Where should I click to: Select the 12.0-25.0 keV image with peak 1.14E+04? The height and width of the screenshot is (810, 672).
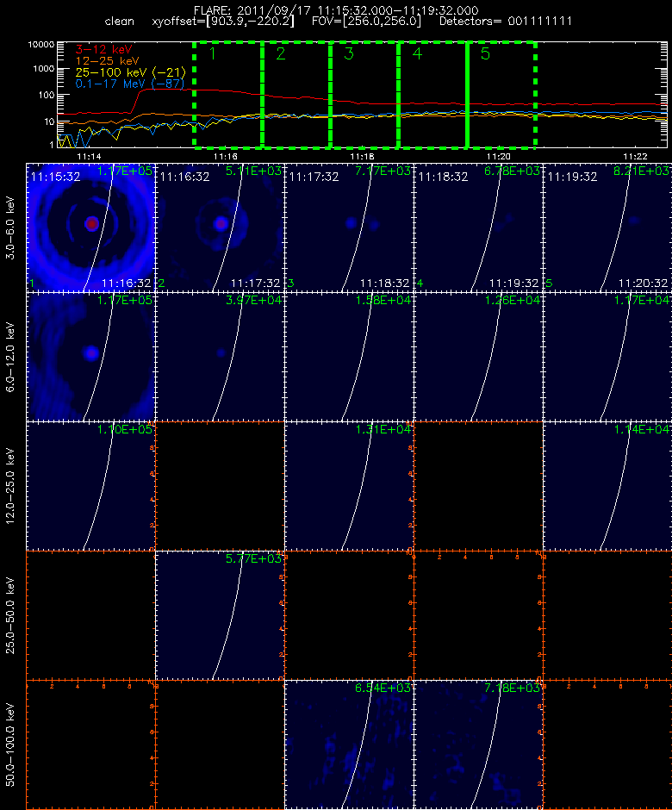point(607,486)
